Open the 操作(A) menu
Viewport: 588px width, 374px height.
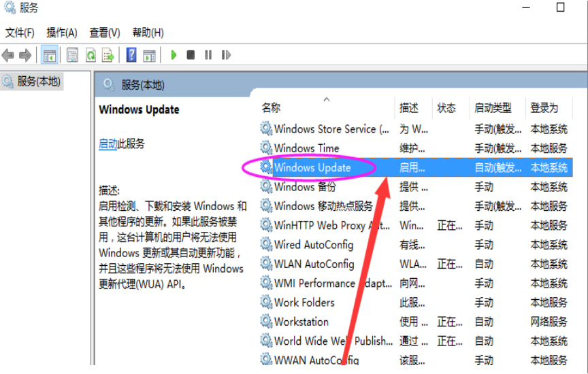click(x=62, y=33)
